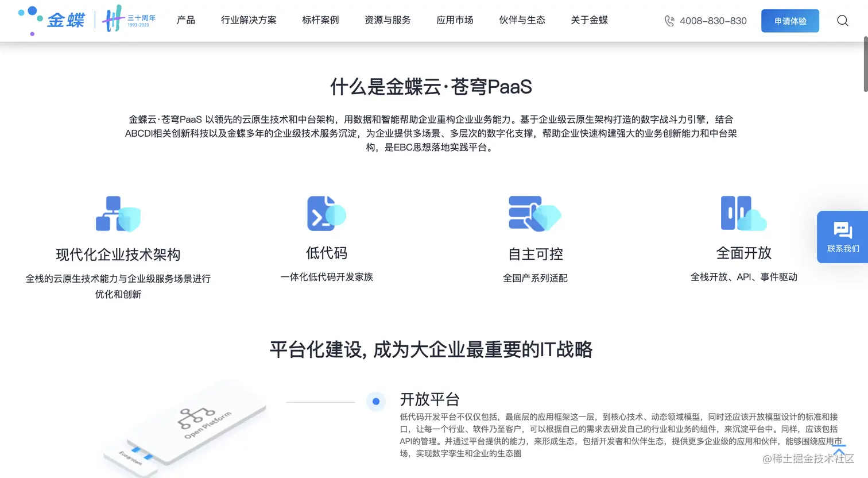Click the 全面开放 heading
Image resolution: width=868 pixels, height=478 pixels.
click(x=744, y=253)
